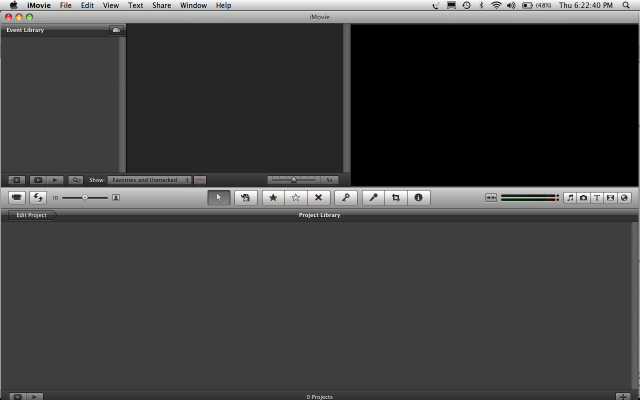
Task: Open Spotlight search in menu bar
Action: pyautogui.click(x=626, y=5)
